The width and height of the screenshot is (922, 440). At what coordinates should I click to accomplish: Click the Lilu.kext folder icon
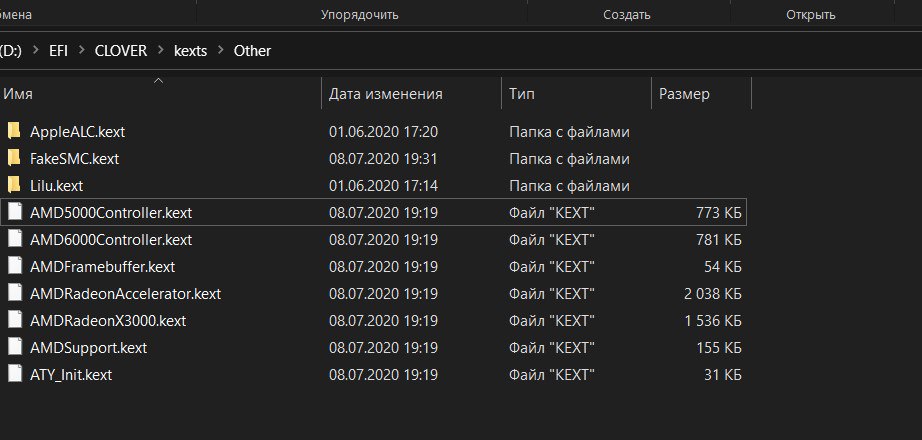[14, 185]
